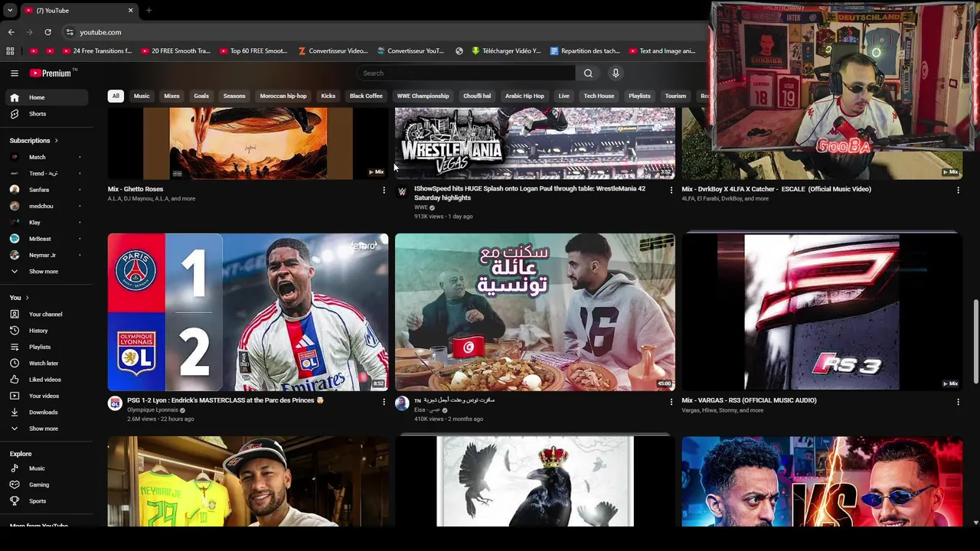This screenshot has width=980, height=551.
Task: Click the page vertical scrollbar thumb
Action: point(975,343)
